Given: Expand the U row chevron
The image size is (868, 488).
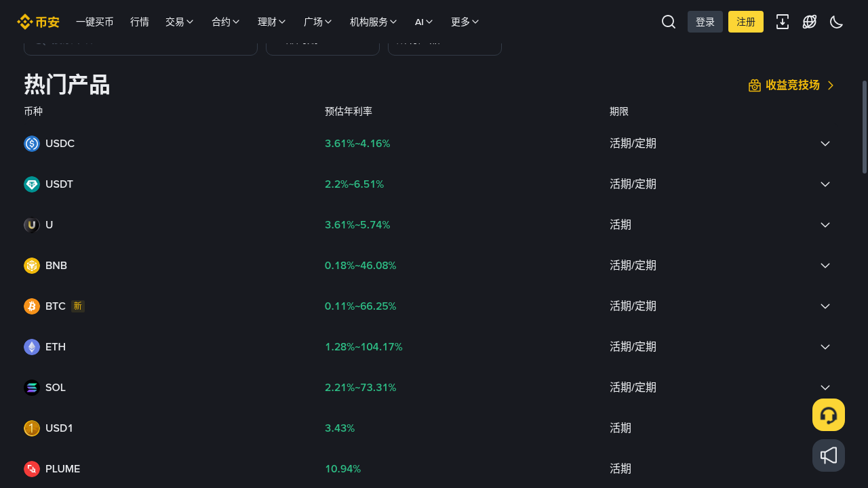Looking at the screenshot, I should point(825,225).
